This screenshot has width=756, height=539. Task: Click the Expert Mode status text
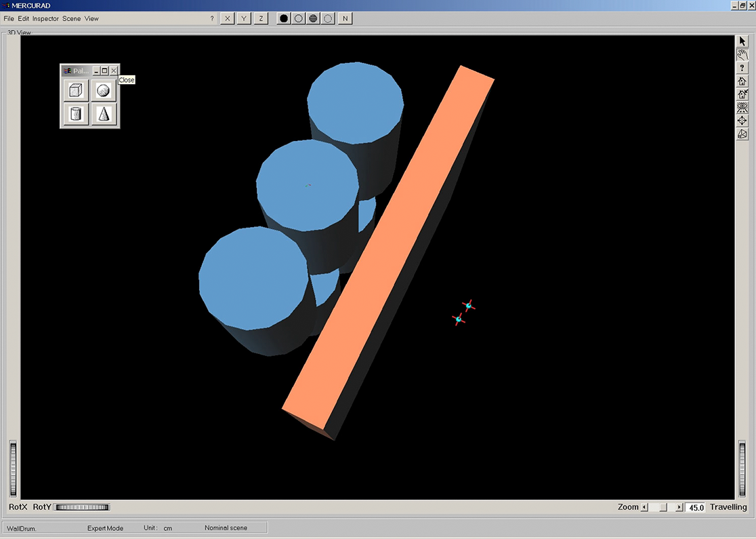[105, 528]
